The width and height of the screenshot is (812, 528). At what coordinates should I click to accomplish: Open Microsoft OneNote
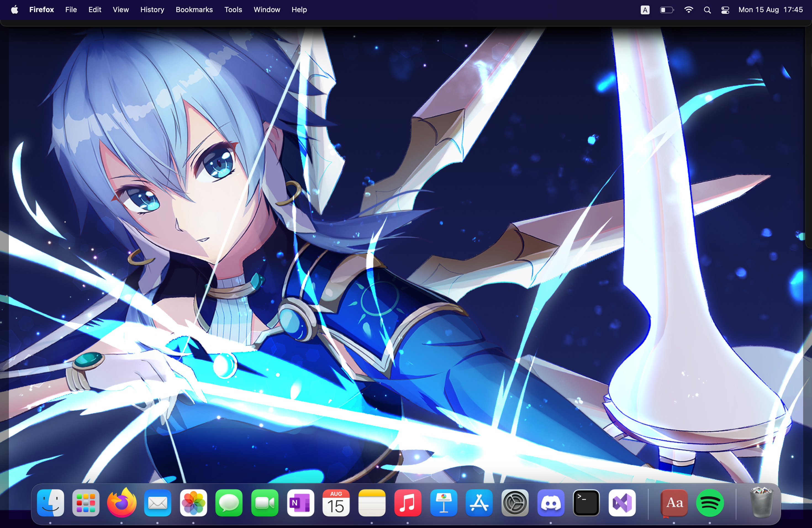pyautogui.click(x=300, y=503)
